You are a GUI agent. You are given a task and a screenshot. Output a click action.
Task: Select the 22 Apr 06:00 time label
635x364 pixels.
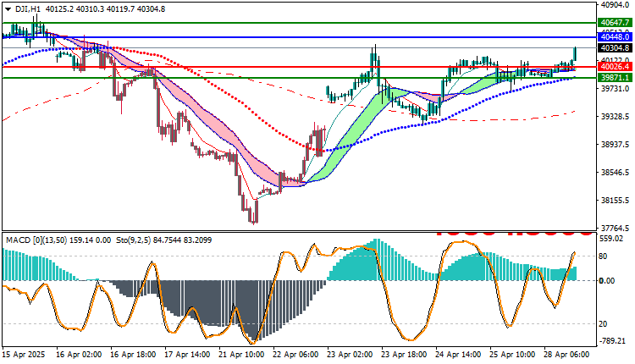click(x=295, y=355)
